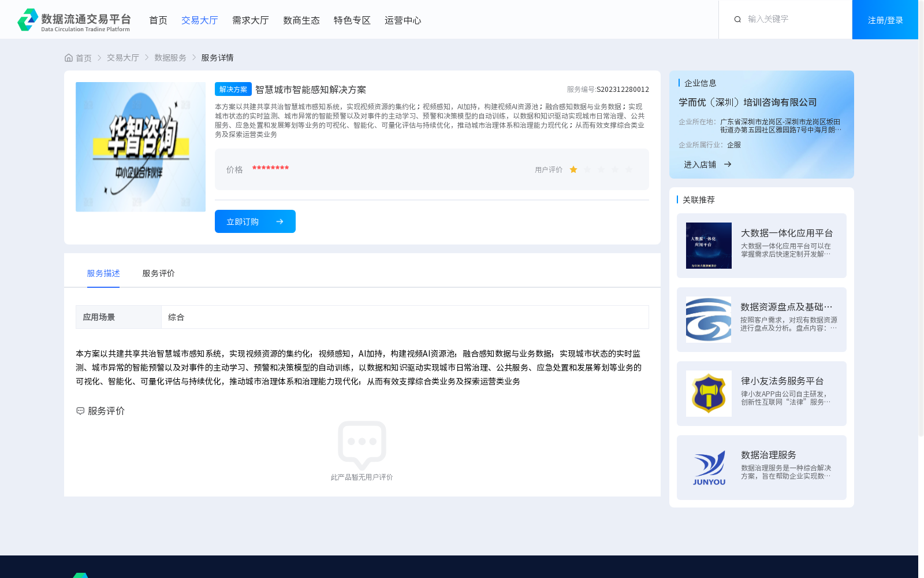Image resolution: width=924 pixels, height=578 pixels.
Task: Open the 特色专区 menu item
Action: pyautogui.click(x=352, y=20)
